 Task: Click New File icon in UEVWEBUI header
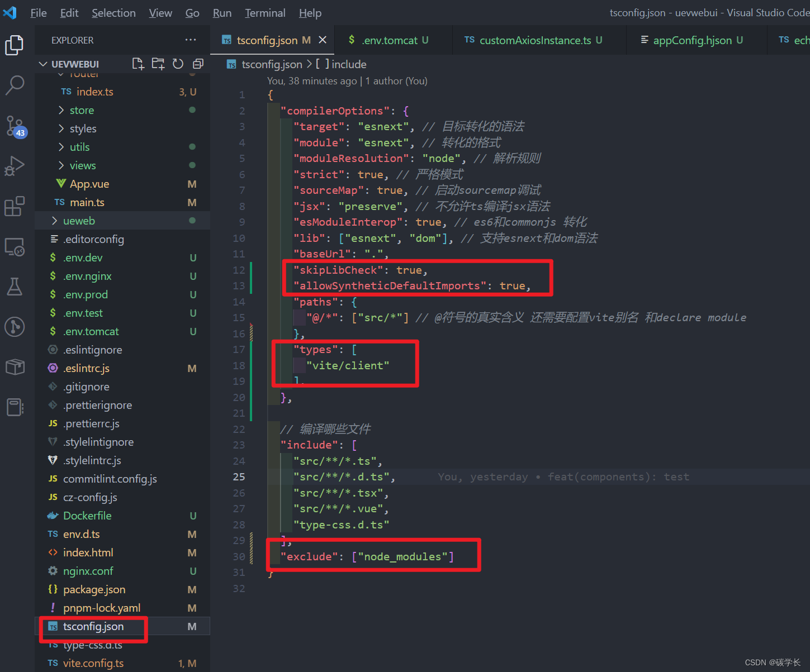coord(138,64)
